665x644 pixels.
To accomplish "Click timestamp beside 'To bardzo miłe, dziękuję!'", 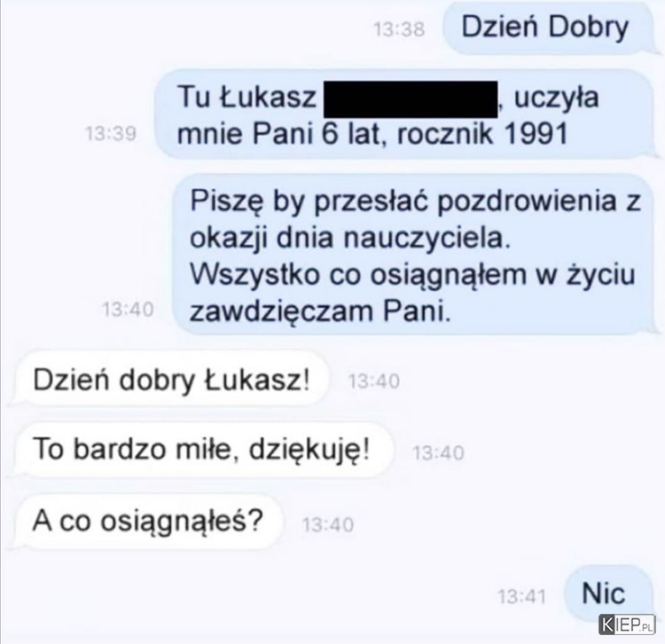I will tap(438, 453).
